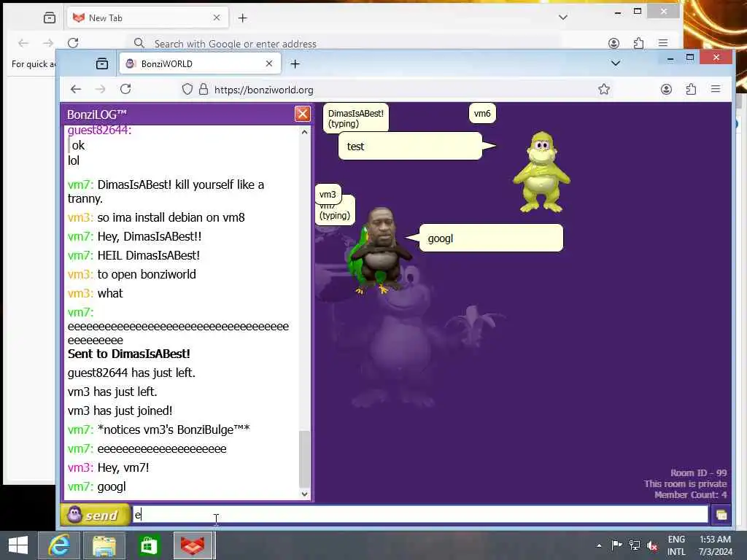The height and width of the screenshot is (560, 747).
Task: Go back in BonziWORLD window
Action: 76,89
